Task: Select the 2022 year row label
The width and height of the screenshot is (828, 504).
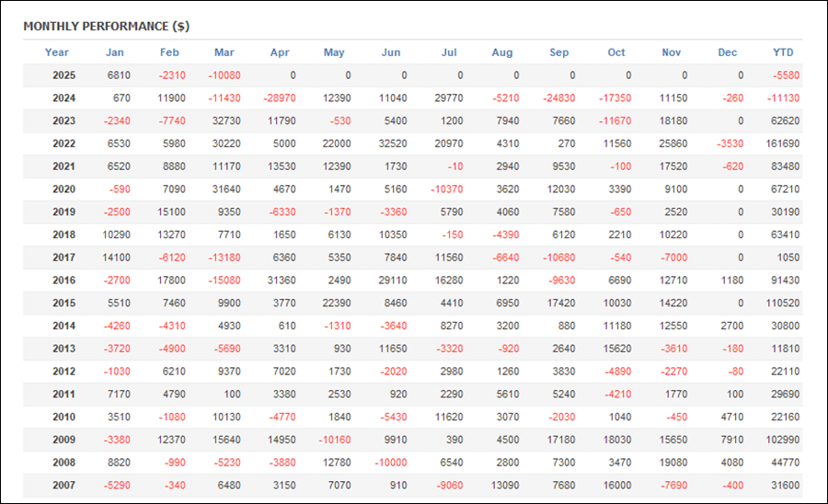Action: point(63,143)
